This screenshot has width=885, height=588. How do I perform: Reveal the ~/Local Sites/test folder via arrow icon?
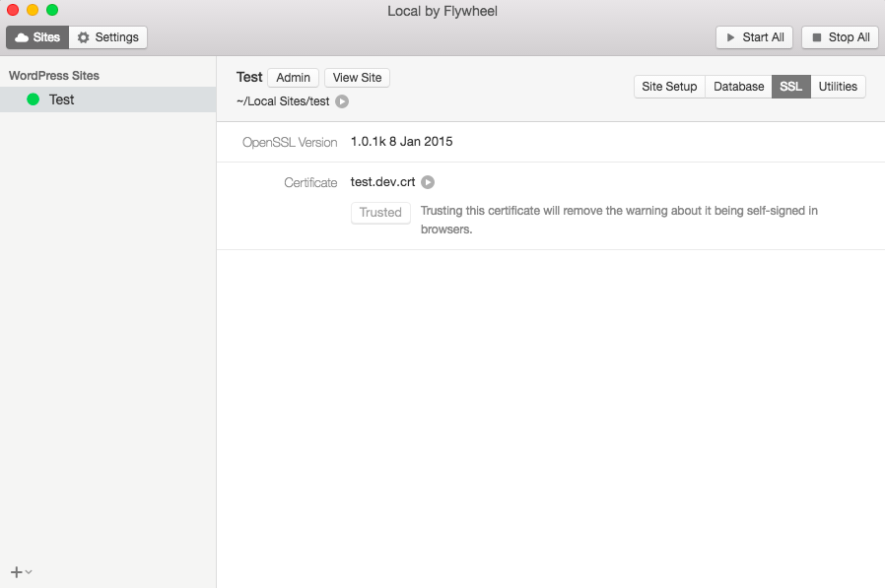[x=342, y=101]
